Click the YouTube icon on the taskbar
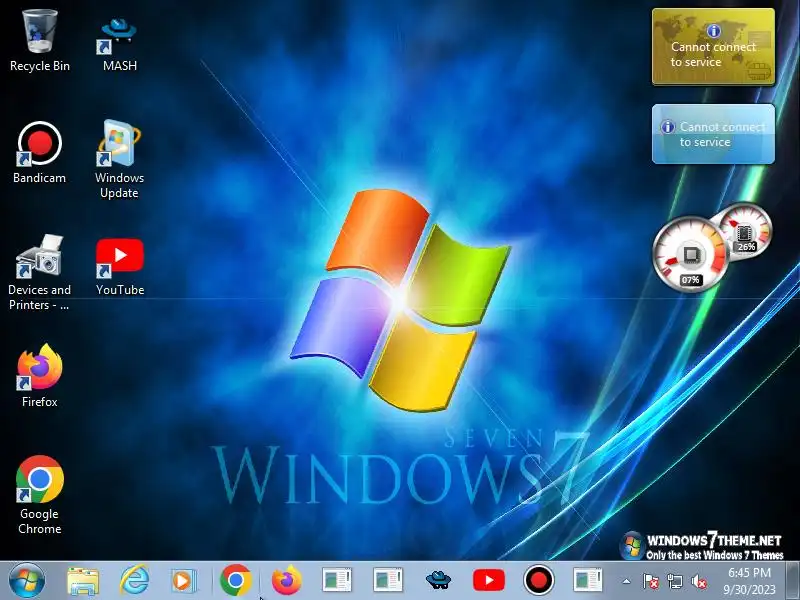The image size is (800, 600). [489, 581]
